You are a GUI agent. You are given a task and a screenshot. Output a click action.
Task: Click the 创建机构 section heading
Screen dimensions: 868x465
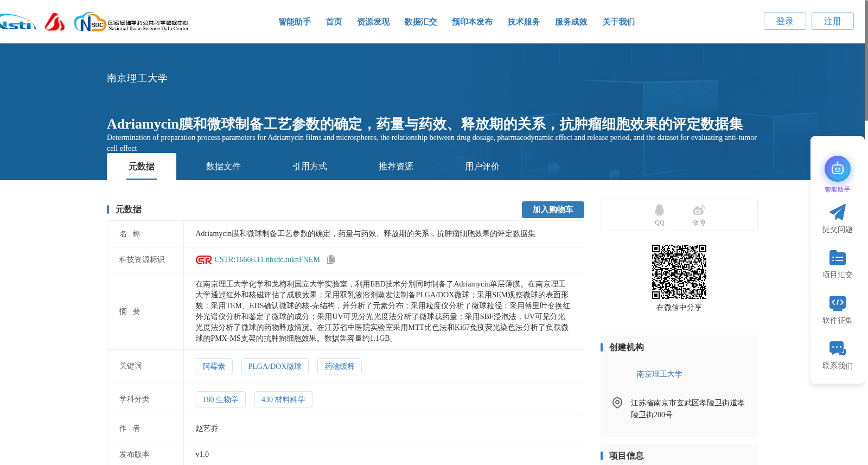pyautogui.click(x=626, y=347)
